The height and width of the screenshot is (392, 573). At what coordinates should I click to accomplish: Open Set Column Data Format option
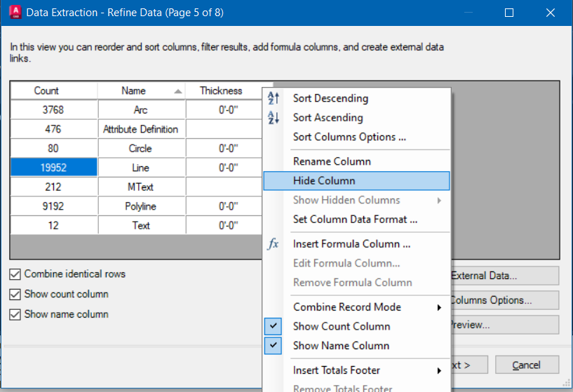pos(355,219)
